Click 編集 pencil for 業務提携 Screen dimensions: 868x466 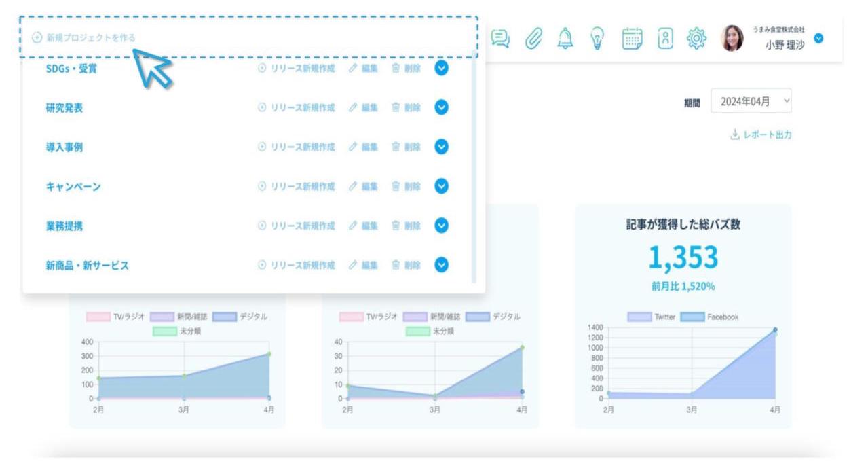coord(363,226)
